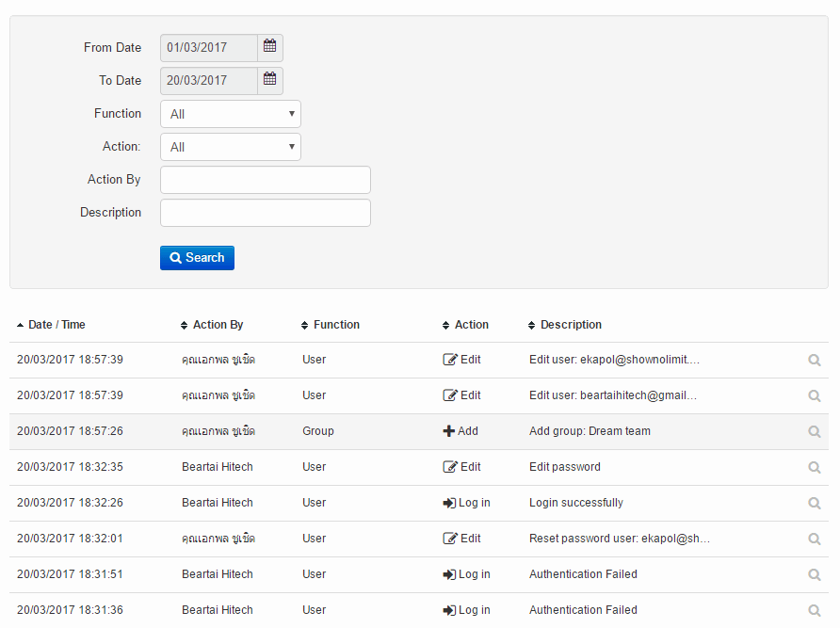Sort by Description column header
840x628 pixels.
571,325
